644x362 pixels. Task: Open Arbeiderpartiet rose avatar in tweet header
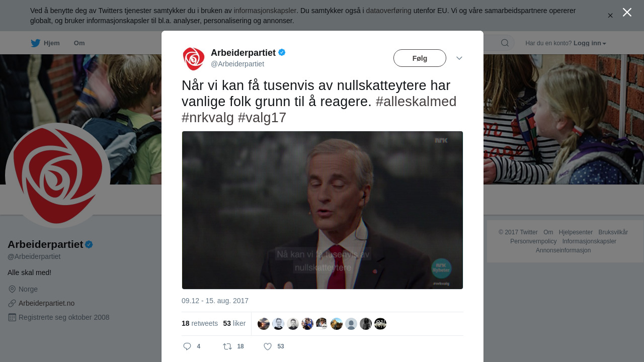[x=194, y=59]
